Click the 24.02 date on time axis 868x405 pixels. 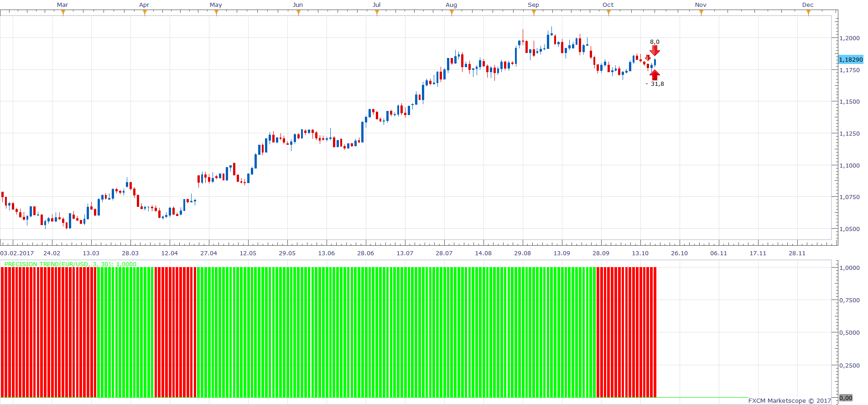tap(52, 253)
